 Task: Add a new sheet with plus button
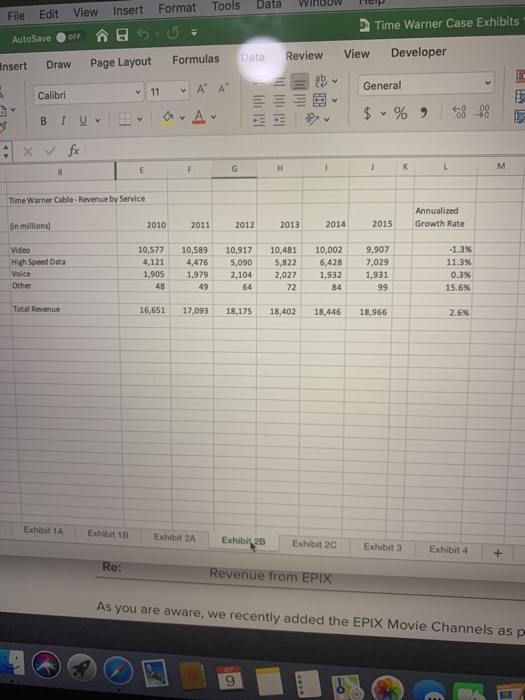[498, 553]
